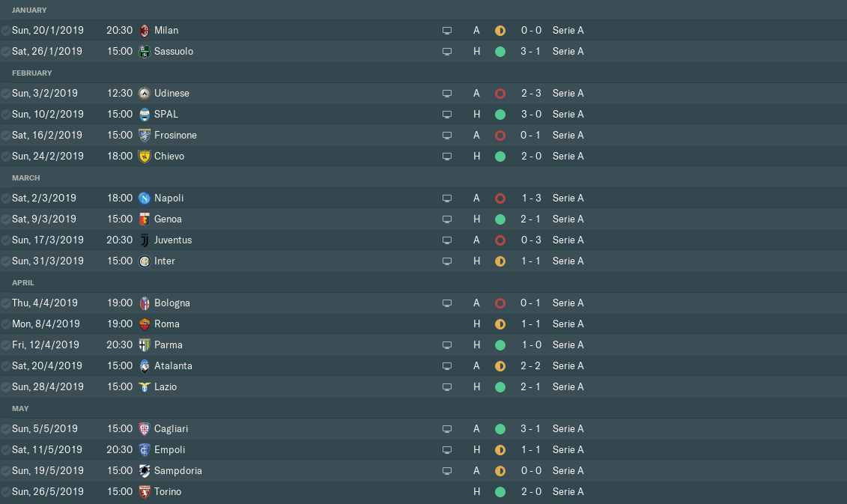Click the TV broadcast icon for the Sassuolo match
Viewport: 847px width, 504px height.
pyautogui.click(x=447, y=52)
